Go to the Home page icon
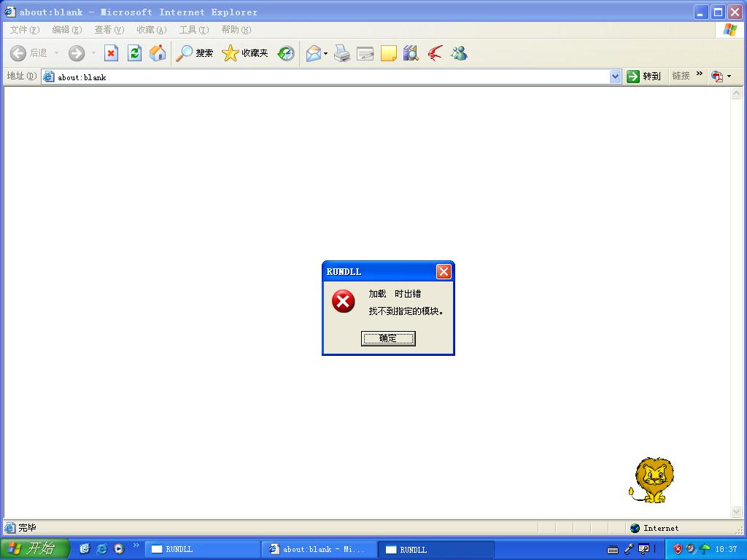 point(158,52)
